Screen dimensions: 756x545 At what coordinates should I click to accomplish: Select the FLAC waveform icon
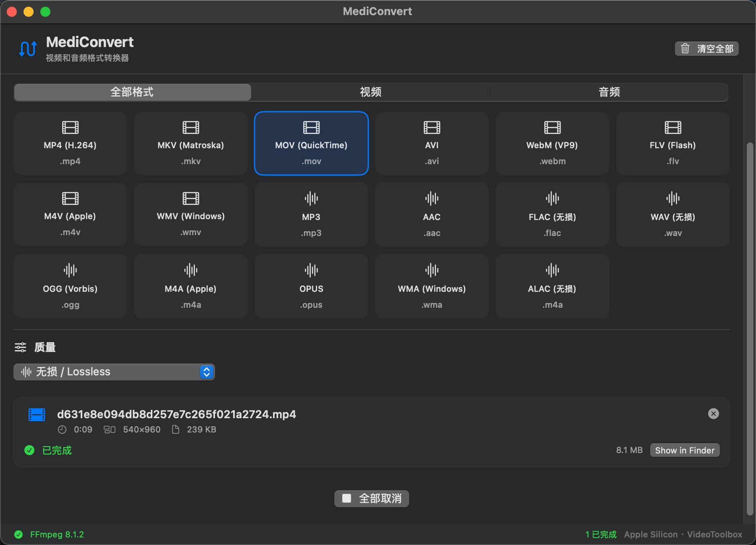[552, 198]
